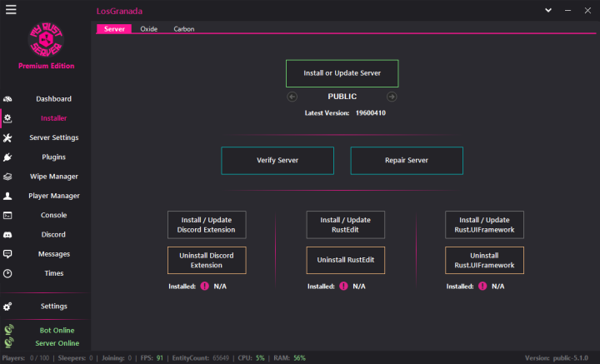Click Rust.UIFramework installed warning icon
600x364 pixels.
point(482,286)
